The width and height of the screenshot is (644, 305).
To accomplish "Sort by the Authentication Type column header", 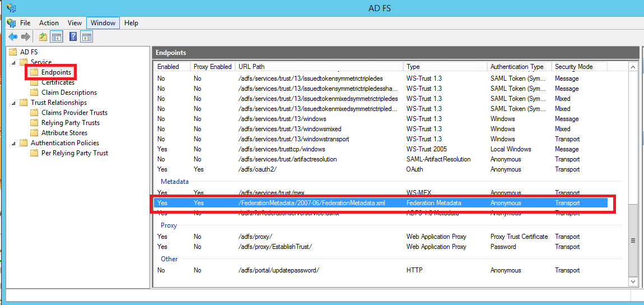I will pos(519,67).
